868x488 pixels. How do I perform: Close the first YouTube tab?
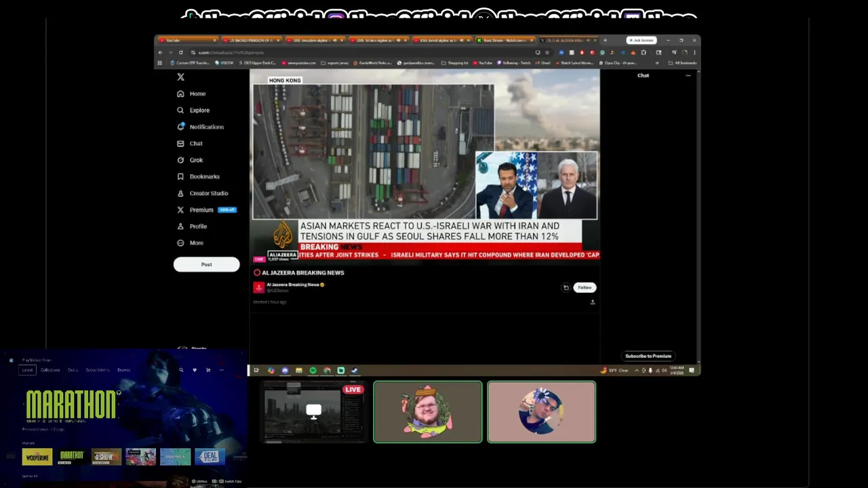[215, 40]
